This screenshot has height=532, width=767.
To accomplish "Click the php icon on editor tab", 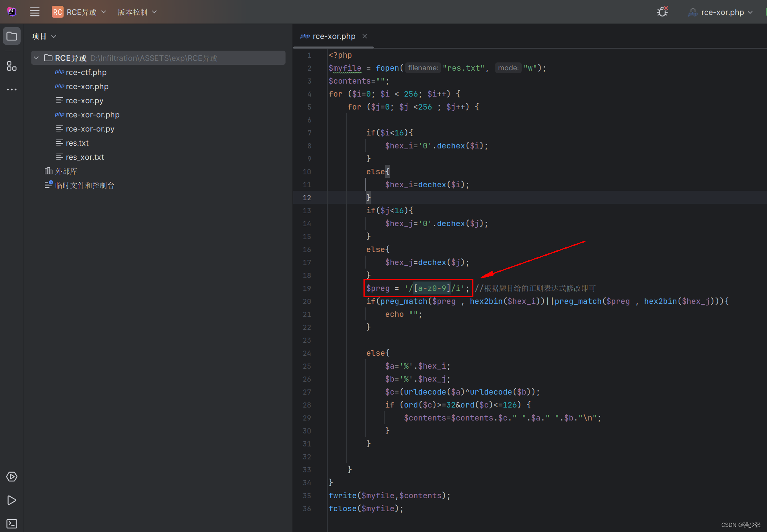I will pyautogui.click(x=305, y=36).
